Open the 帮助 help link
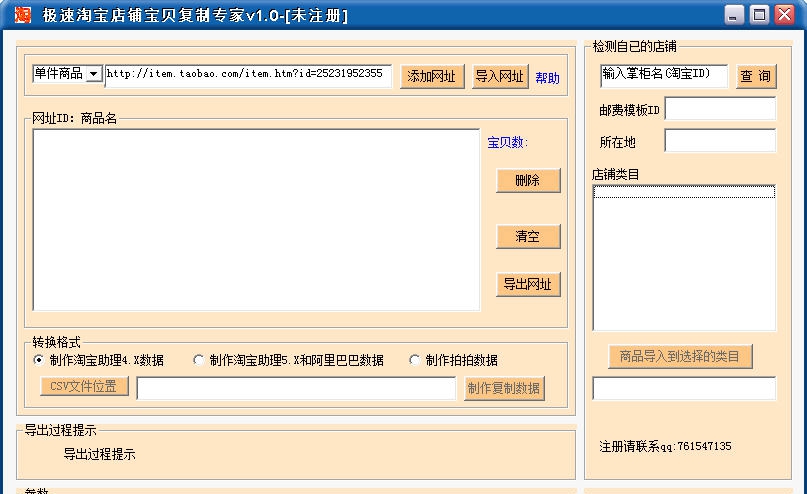The height and width of the screenshot is (494, 807). tap(547, 78)
